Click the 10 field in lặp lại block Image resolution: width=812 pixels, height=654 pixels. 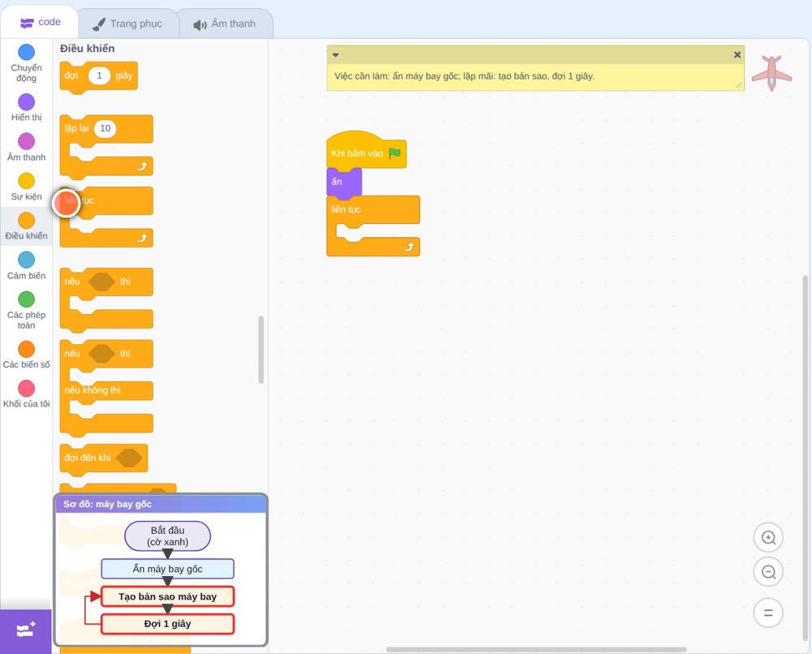pyautogui.click(x=105, y=128)
